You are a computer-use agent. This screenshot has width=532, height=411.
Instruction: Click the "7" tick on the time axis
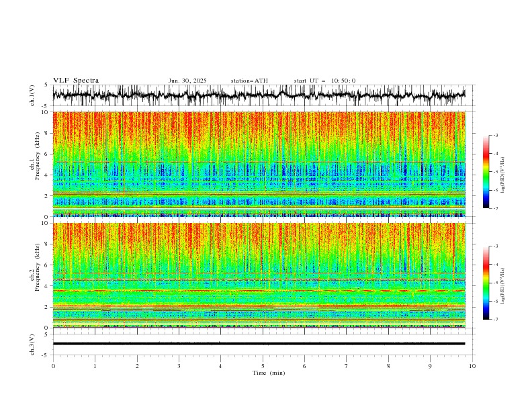[x=347, y=366]
